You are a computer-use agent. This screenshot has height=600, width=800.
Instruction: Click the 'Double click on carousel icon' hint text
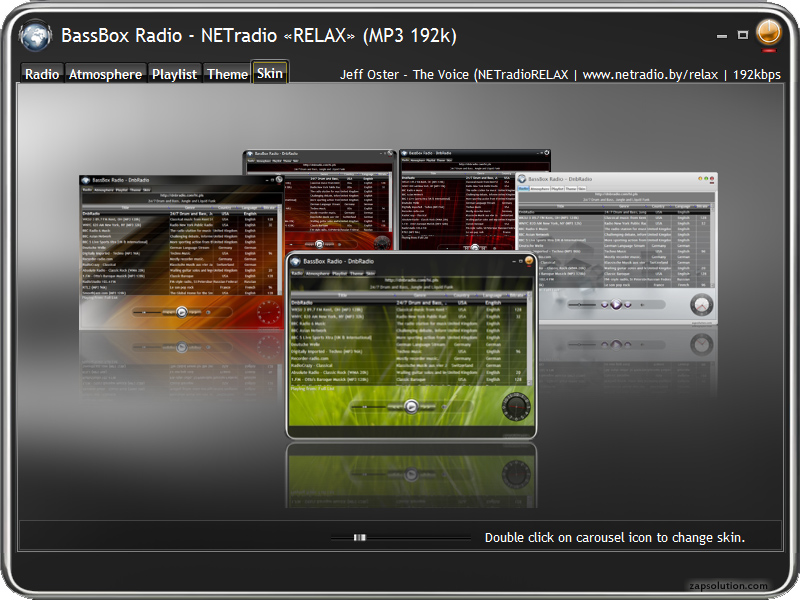(615, 538)
